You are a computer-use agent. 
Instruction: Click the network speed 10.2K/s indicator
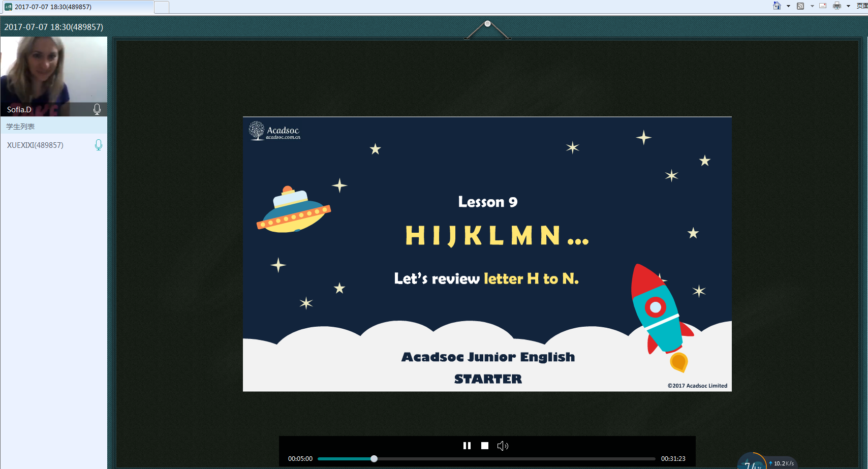pyautogui.click(x=781, y=463)
